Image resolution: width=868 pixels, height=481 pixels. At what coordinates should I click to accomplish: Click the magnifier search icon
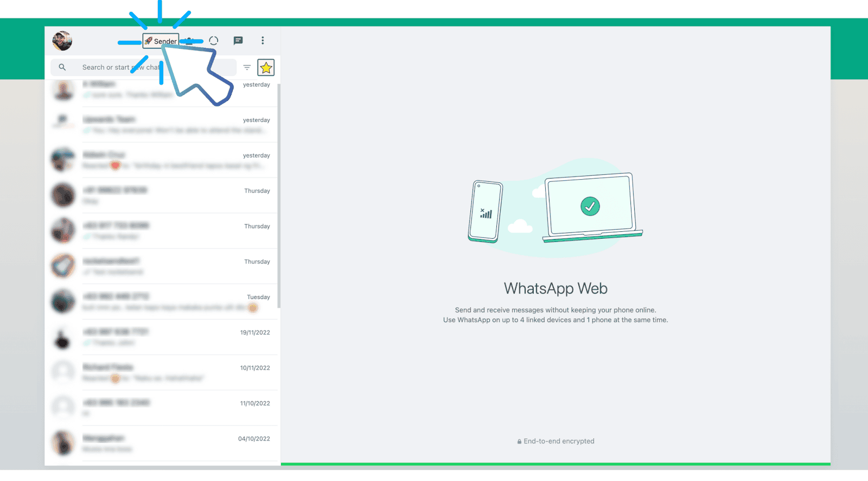click(x=62, y=67)
